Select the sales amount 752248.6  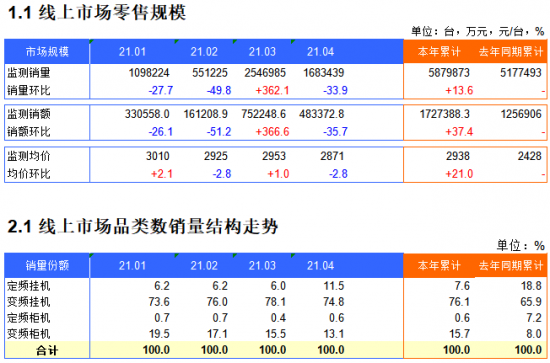pyautogui.click(x=264, y=114)
